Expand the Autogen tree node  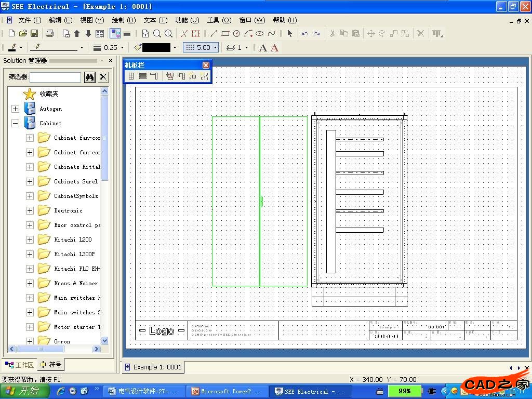point(15,109)
